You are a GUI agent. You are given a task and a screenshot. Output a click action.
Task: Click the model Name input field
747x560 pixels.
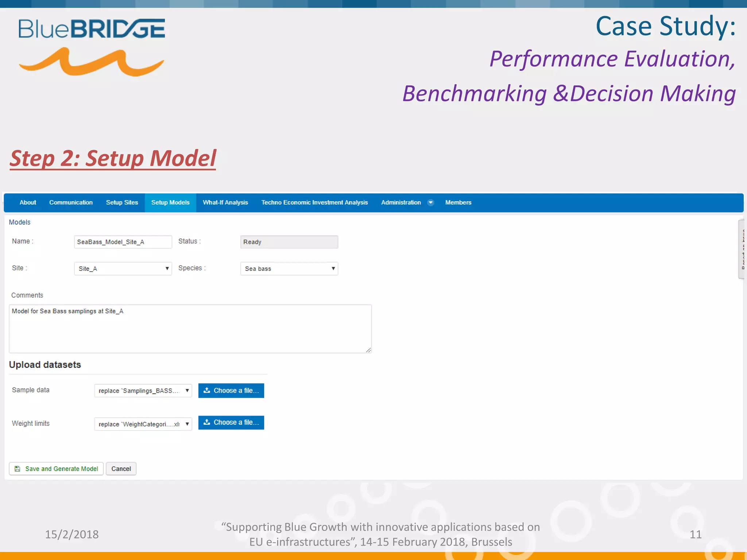pyautogui.click(x=123, y=242)
